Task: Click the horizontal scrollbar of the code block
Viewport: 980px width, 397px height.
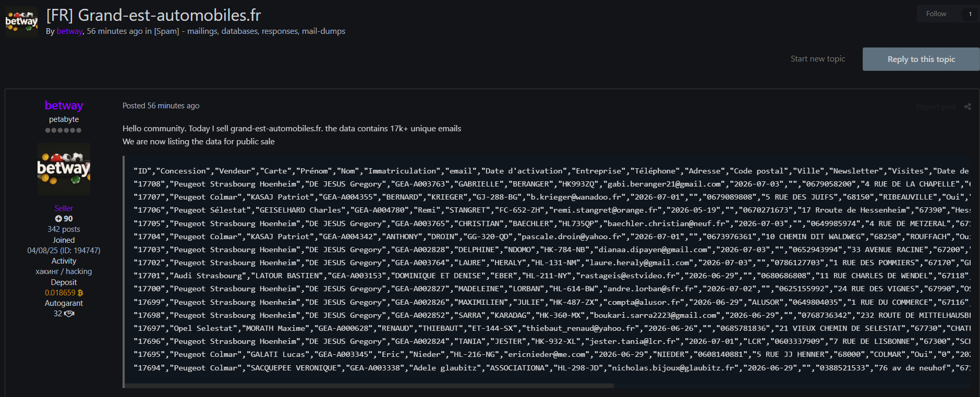Action: click(x=369, y=386)
